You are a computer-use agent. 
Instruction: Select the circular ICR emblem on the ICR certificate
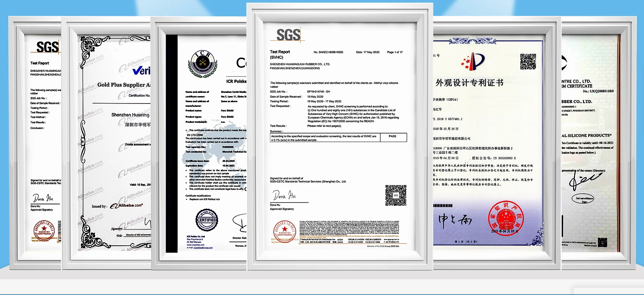(202, 63)
